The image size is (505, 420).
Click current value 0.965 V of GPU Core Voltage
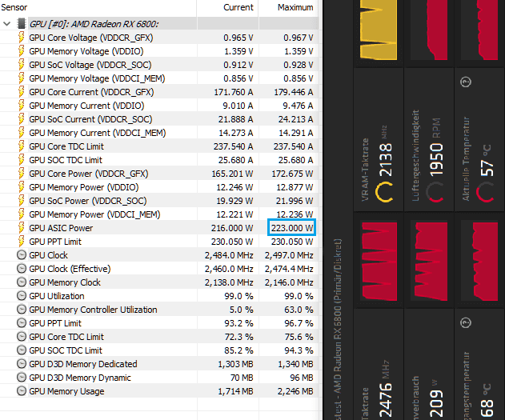(x=238, y=38)
